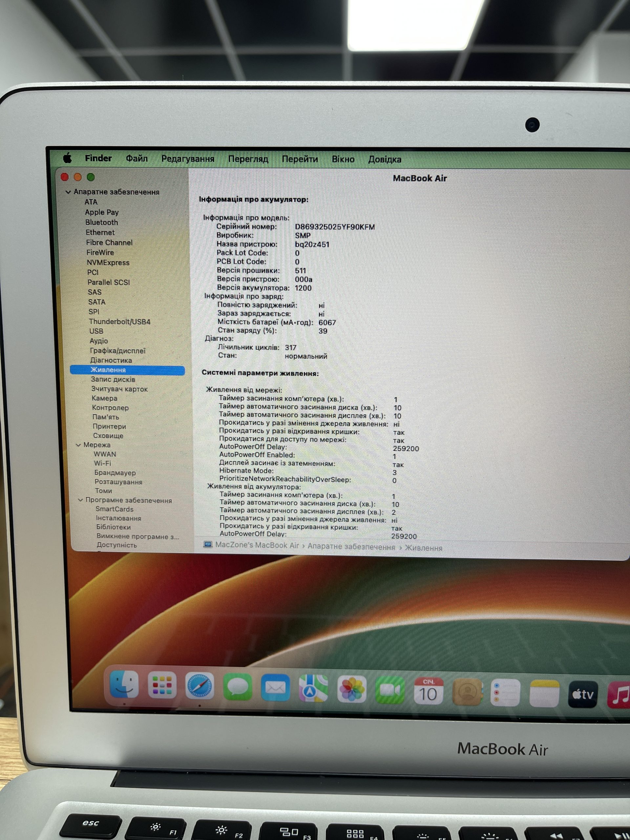Click Апаратне забезпечення in path bar
This screenshot has width=630, height=840.
(x=351, y=546)
